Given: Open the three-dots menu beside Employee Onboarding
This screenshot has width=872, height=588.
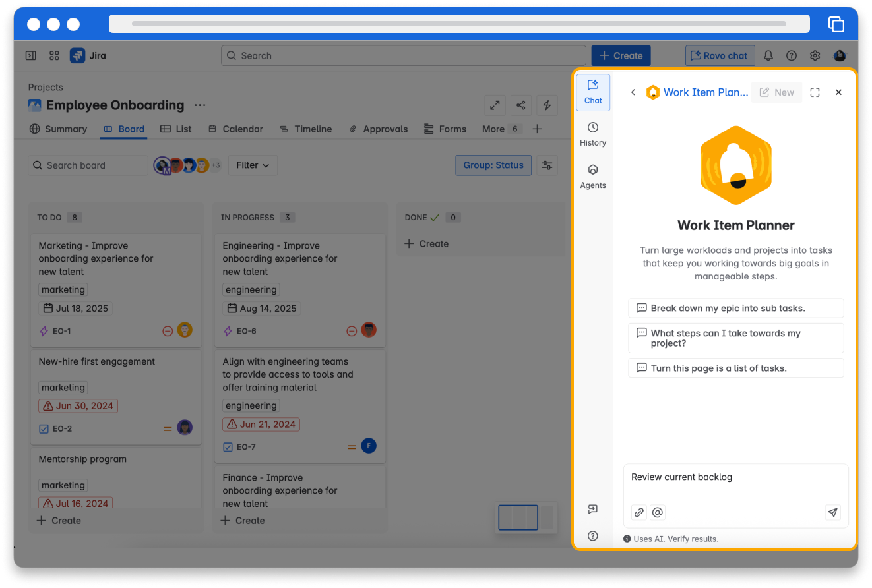Looking at the screenshot, I should [200, 105].
